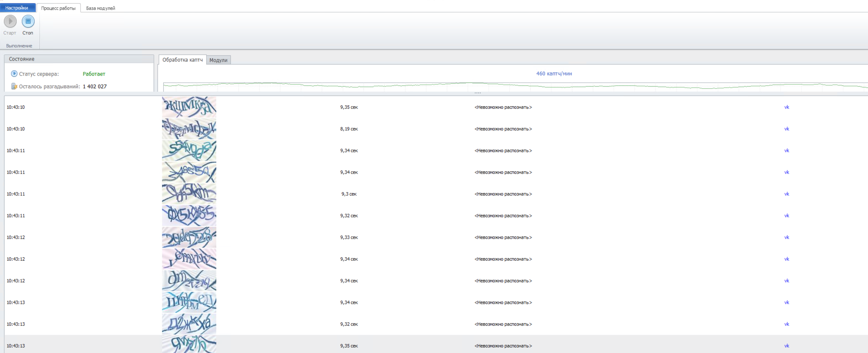Open the Настройки tab
The height and width of the screenshot is (353, 868).
(17, 8)
